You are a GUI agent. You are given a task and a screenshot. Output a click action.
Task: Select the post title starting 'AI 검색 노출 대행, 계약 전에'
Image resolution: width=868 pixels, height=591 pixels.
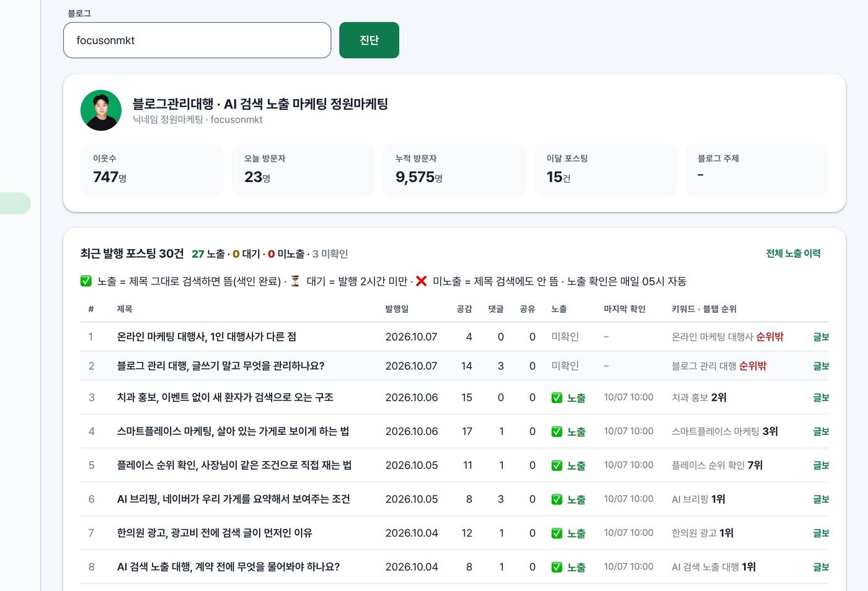point(228,567)
